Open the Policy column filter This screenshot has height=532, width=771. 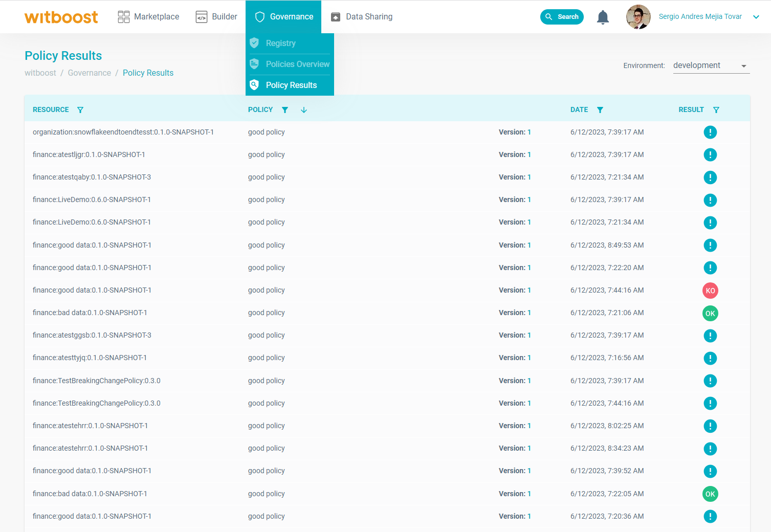tap(285, 110)
